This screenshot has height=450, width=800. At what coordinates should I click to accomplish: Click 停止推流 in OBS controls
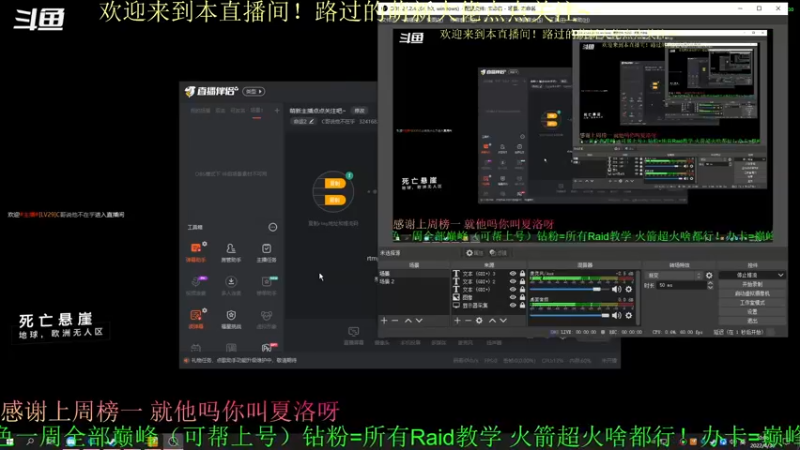click(747, 275)
